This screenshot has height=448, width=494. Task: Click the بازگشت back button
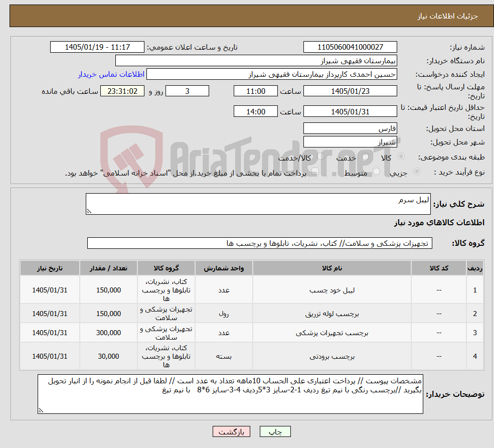click(x=231, y=431)
